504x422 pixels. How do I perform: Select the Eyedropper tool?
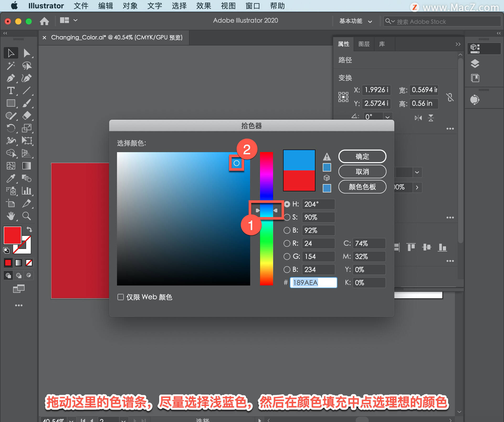11,178
